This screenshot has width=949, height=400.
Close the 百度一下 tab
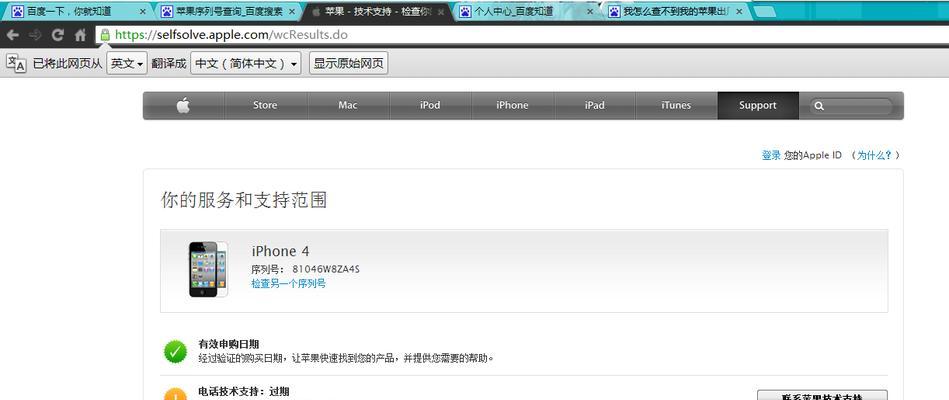[143, 11]
